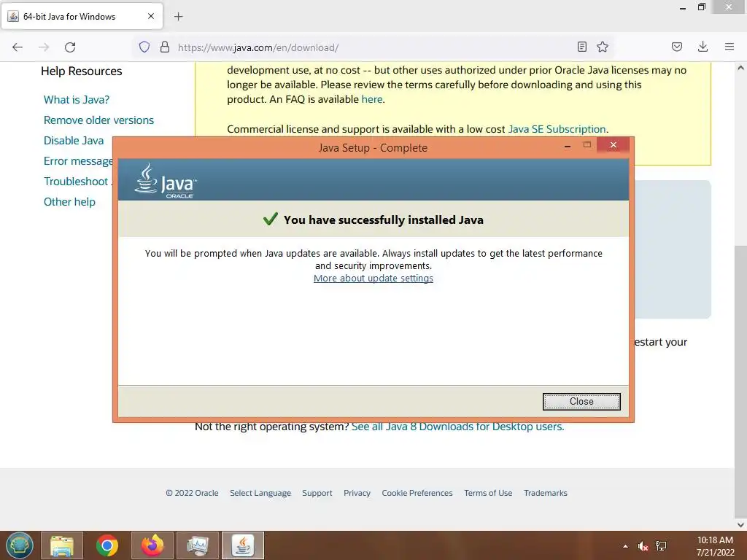Image resolution: width=747 pixels, height=560 pixels.
Task: Open the FAQ 'here' link
Action: point(371,99)
